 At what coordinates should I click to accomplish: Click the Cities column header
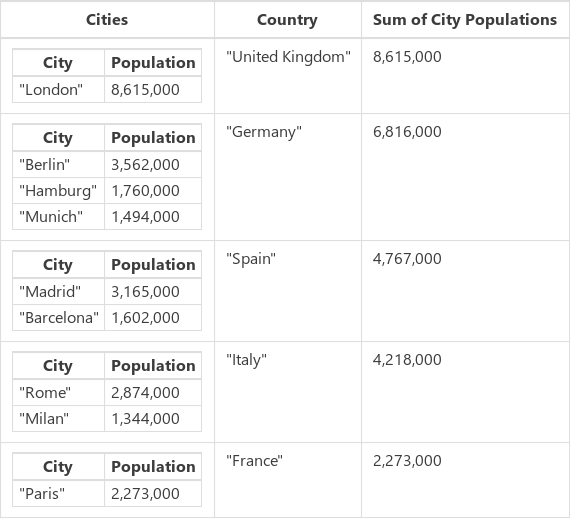click(x=107, y=20)
